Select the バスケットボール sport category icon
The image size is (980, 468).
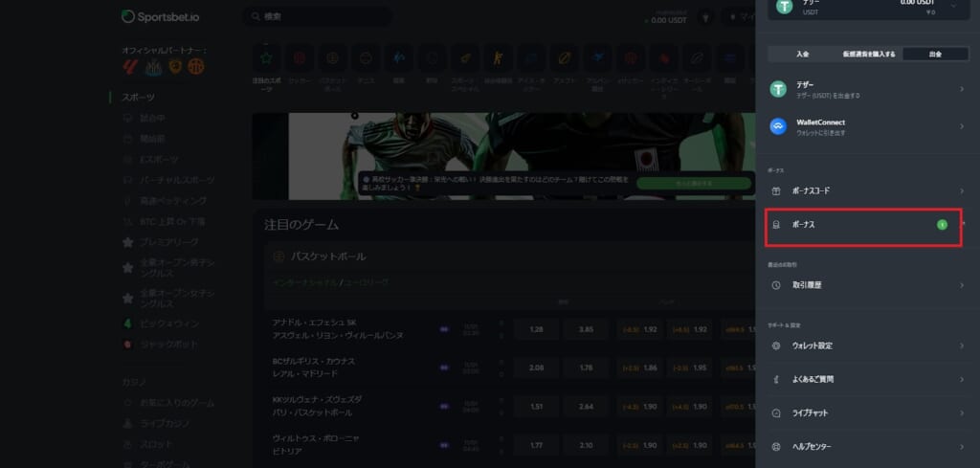(x=332, y=58)
